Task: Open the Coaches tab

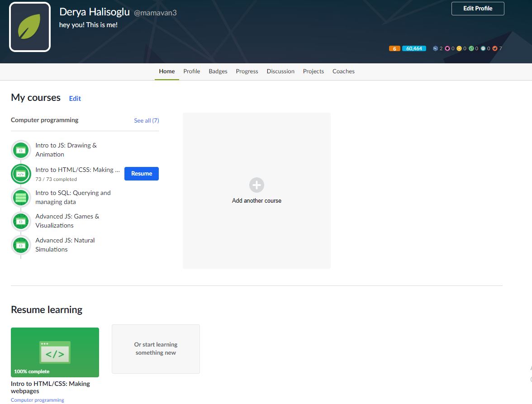Action: [343, 71]
